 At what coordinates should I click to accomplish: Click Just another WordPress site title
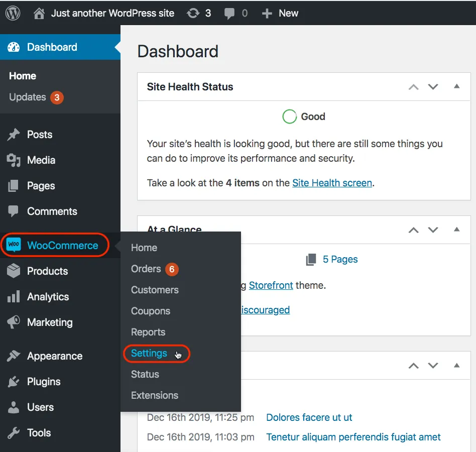click(x=112, y=13)
